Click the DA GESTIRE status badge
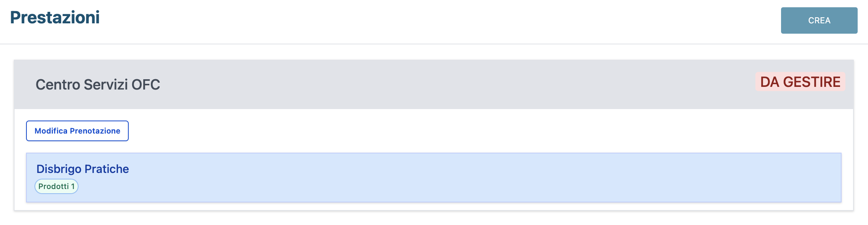Image resolution: width=868 pixels, height=225 pixels. coord(800,82)
